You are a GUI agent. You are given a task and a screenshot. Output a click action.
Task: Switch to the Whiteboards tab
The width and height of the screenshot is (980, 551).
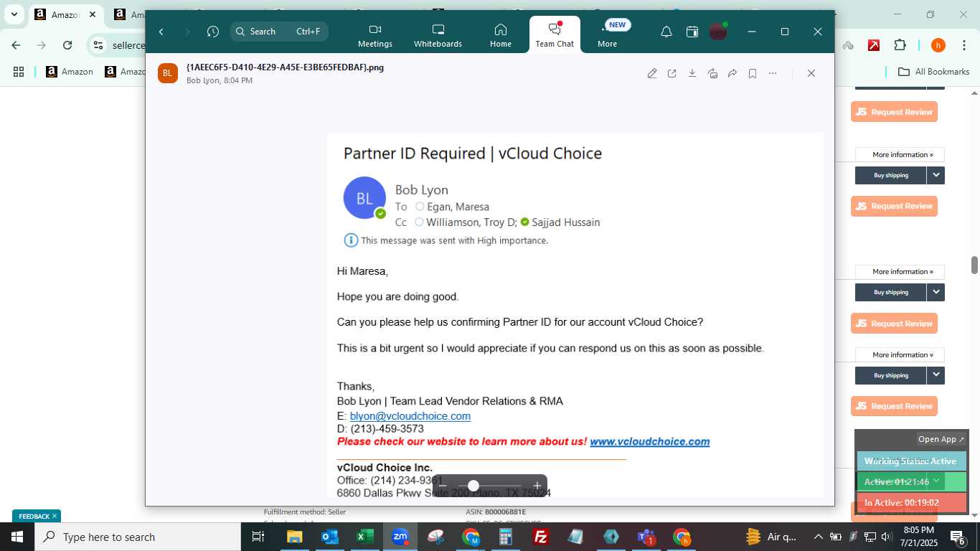point(438,35)
